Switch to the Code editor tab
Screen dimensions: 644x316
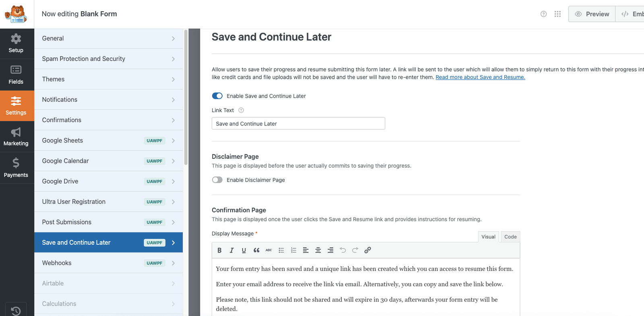510,237
